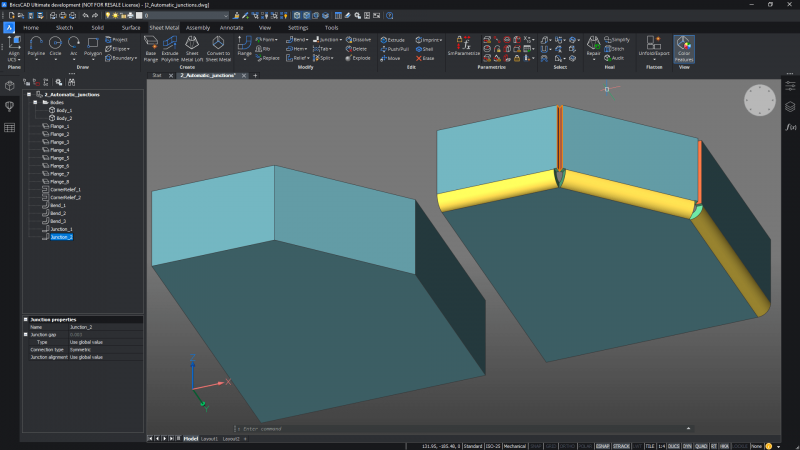Click the Layout1 tab button
800x450 pixels.
(209, 438)
